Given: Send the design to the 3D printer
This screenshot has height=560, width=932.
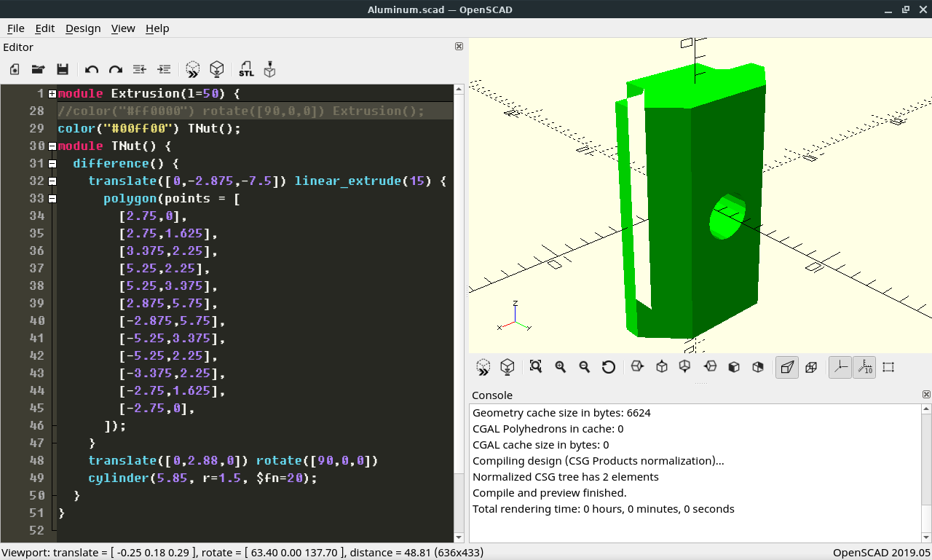Looking at the screenshot, I should [270, 69].
